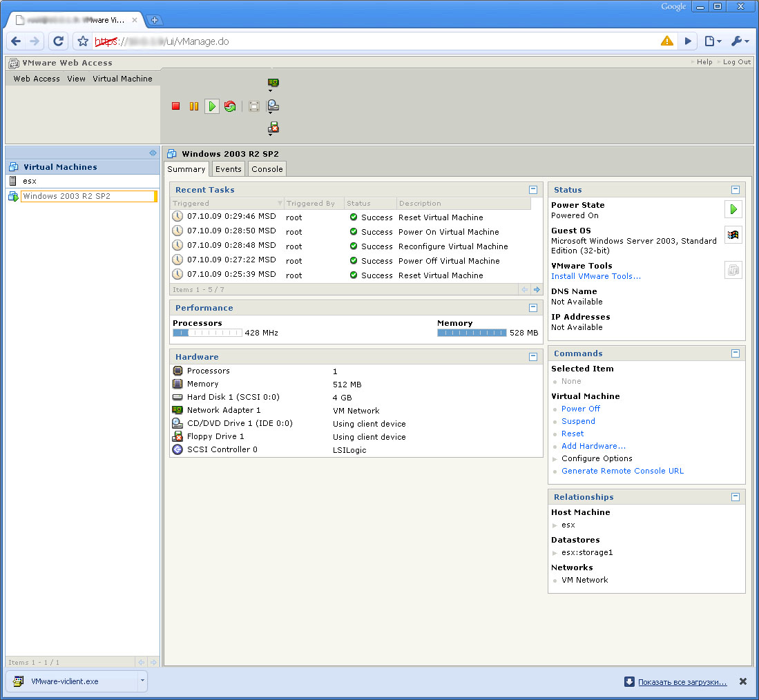Click the Memory hardware icon
759x700 pixels.
177,384
